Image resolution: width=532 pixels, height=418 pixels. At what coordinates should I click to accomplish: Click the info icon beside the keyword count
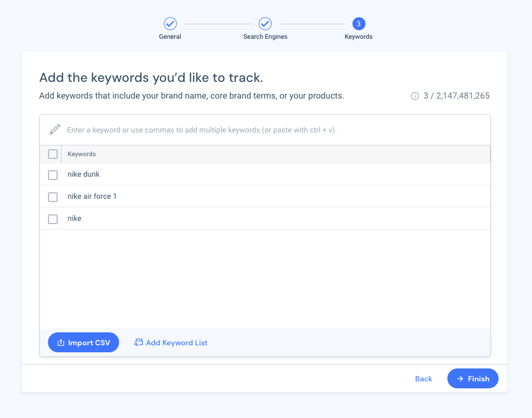coord(415,96)
